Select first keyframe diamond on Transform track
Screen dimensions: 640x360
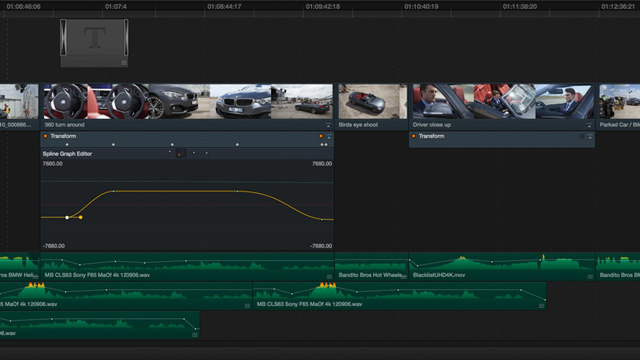tap(67, 144)
